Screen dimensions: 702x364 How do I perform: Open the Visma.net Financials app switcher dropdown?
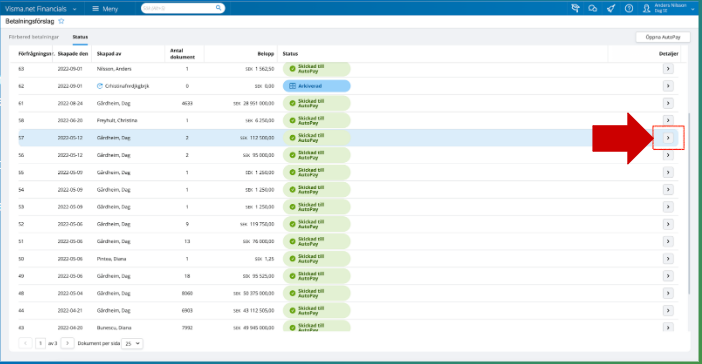pyautogui.click(x=41, y=9)
